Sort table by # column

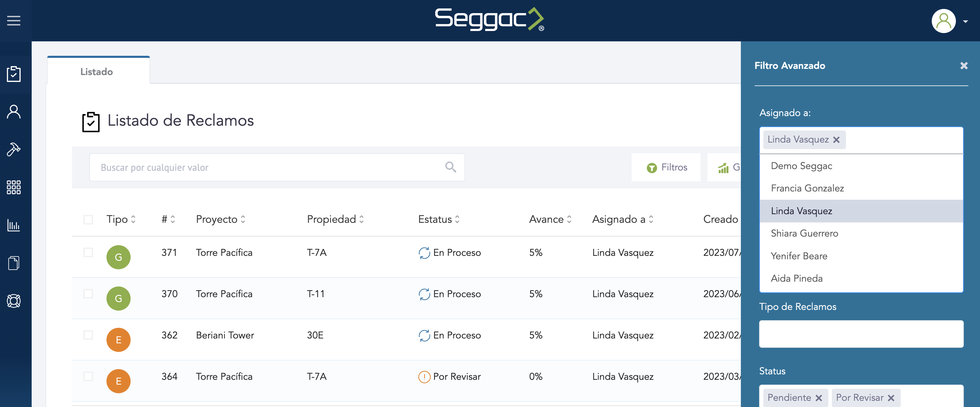coord(168,219)
